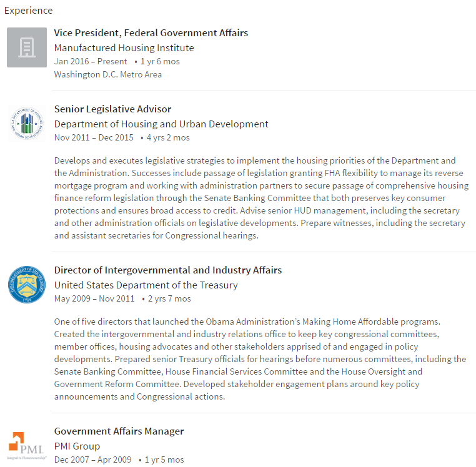Click the Nov 2011 – Dec 2015 dates
The image size is (476, 467).
tap(94, 137)
